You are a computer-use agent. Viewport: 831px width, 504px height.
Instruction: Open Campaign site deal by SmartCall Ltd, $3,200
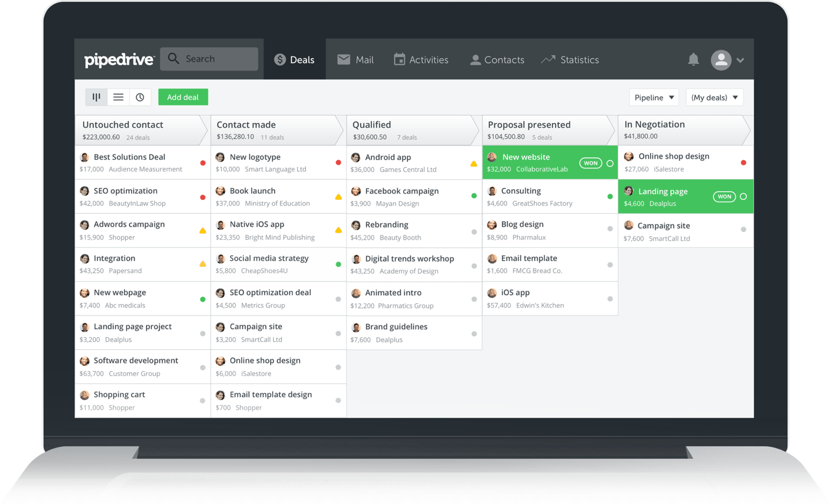[x=278, y=332]
